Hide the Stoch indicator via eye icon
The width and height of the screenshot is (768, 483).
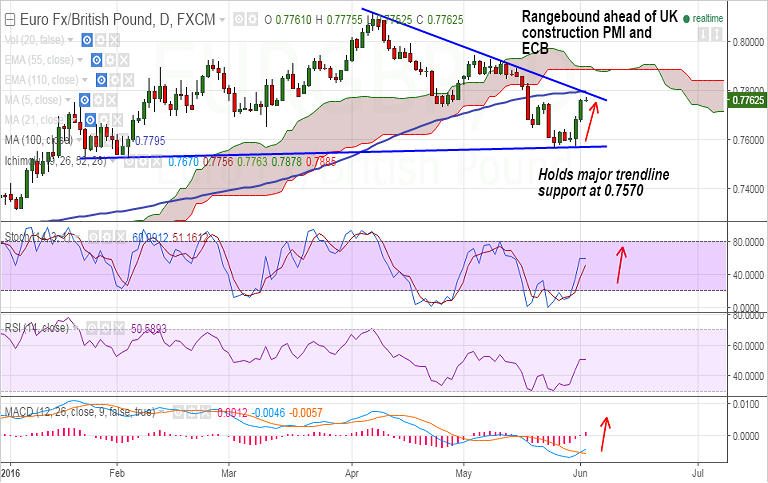point(93,238)
